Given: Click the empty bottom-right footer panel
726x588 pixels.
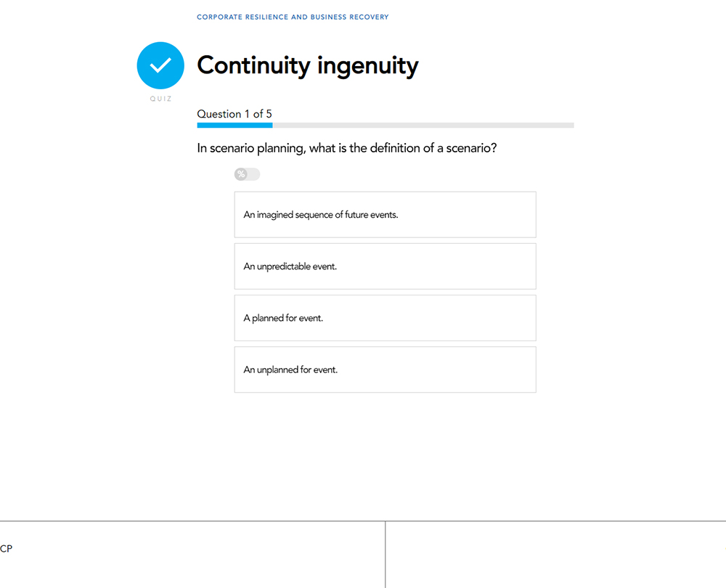Looking at the screenshot, I should point(555,555).
